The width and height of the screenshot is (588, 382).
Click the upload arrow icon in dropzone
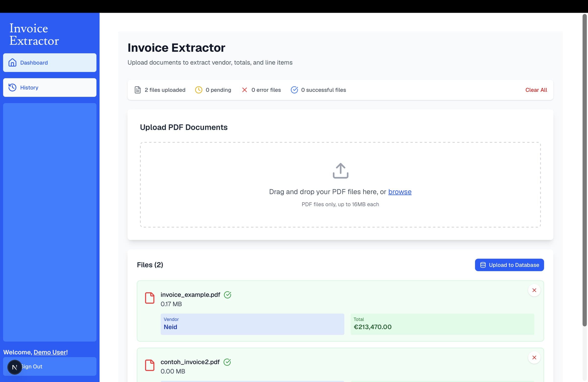pos(341,171)
